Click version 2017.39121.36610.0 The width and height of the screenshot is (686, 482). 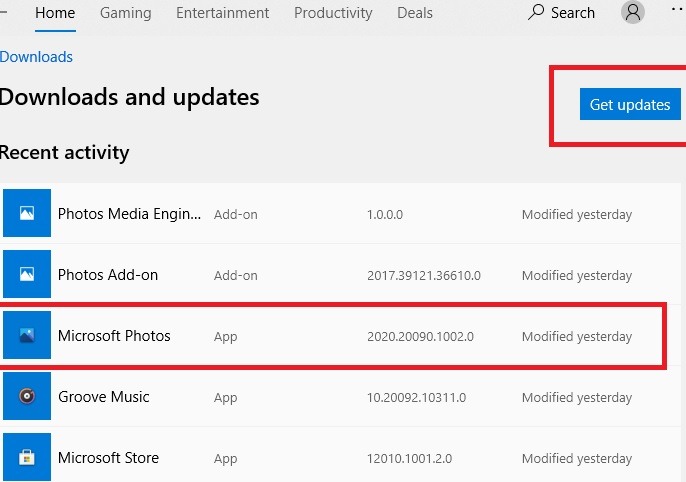coord(424,276)
